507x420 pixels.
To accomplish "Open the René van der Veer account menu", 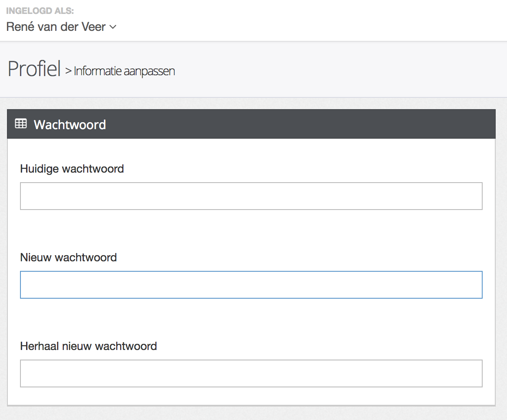I will pyautogui.click(x=61, y=27).
